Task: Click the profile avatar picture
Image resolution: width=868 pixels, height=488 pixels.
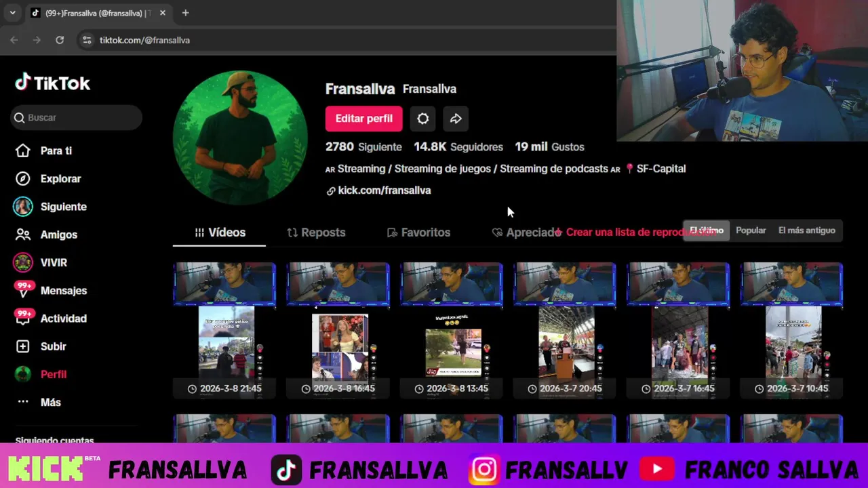Action: pyautogui.click(x=240, y=138)
